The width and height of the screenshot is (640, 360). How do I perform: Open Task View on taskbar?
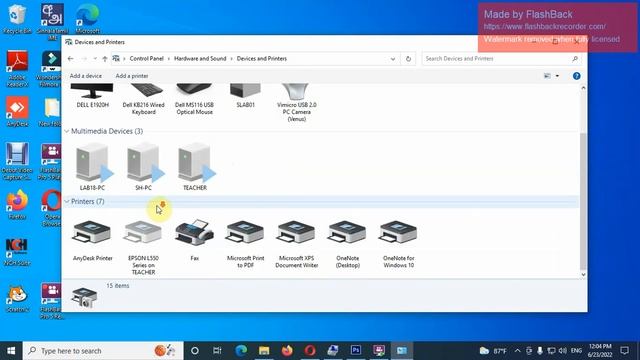pos(217,351)
